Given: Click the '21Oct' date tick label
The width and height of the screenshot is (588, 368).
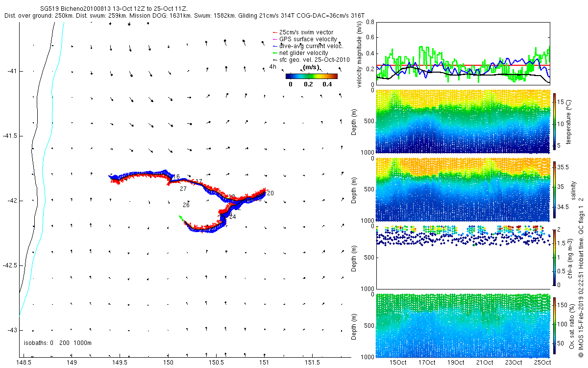Looking at the screenshot, I should [485, 363].
